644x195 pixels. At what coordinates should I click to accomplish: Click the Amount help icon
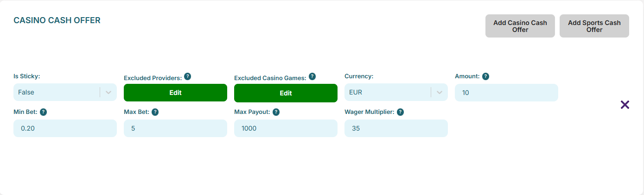485,76
